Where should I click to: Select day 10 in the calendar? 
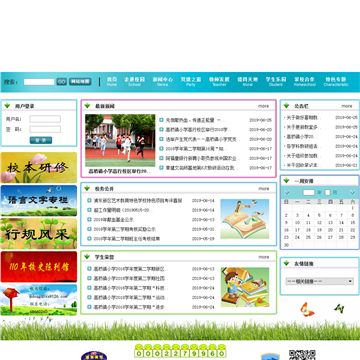[297, 223]
